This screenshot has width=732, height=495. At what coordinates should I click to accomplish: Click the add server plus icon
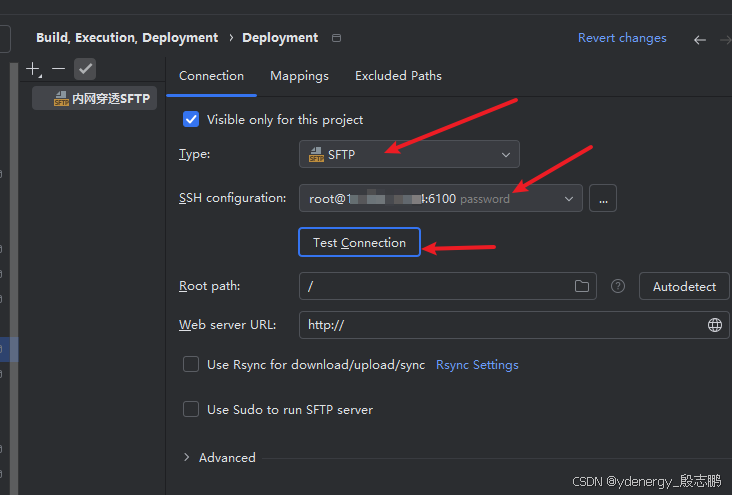[33, 69]
